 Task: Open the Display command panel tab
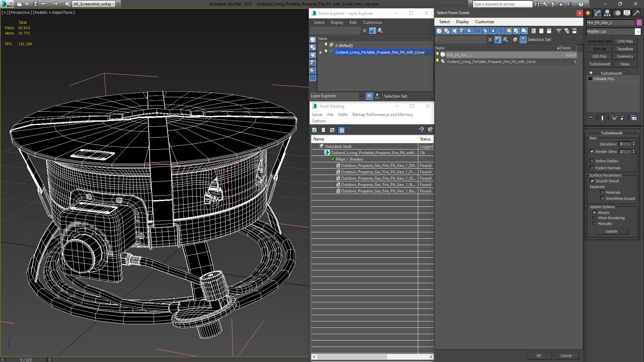pyautogui.click(x=627, y=13)
